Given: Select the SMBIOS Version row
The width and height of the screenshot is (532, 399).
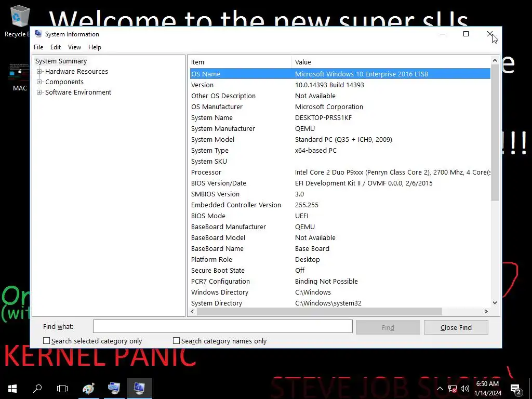Looking at the screenshot, I should 340,194.
